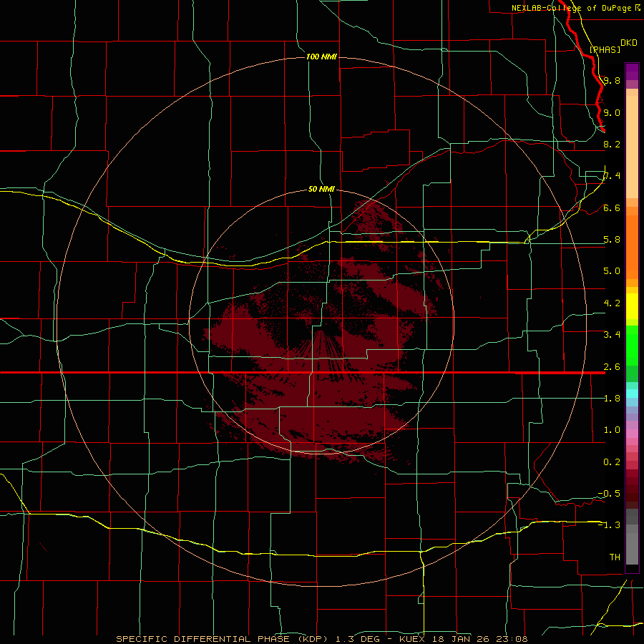The image size is (644, 644).
Task: Click the pink segment of the color scale
Action: pos(632,434)
